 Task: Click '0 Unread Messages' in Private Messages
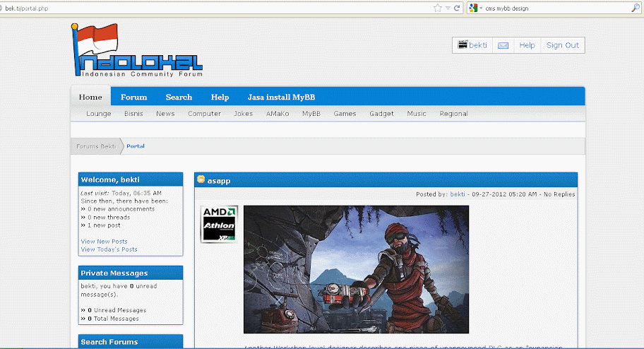pos(117,310)
